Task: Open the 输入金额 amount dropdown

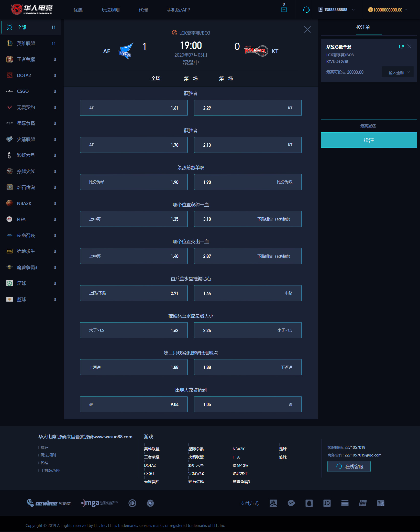Action: [398, 72]
